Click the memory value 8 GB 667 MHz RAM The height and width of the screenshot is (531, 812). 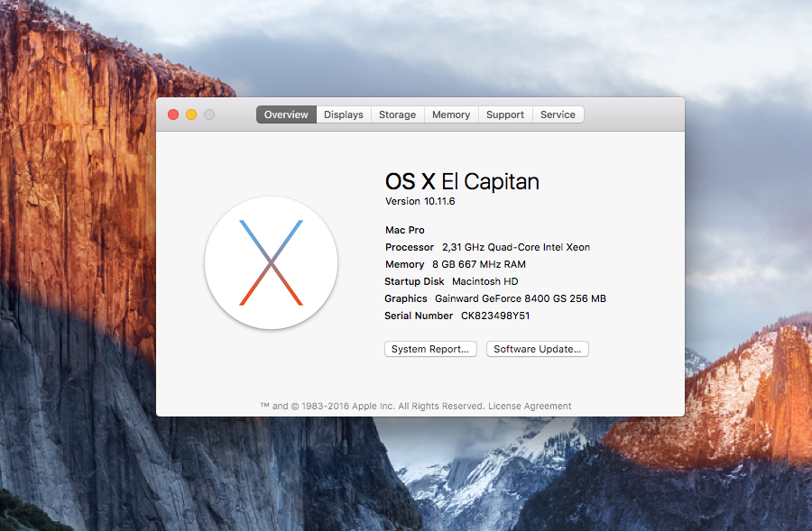point(479,264)
